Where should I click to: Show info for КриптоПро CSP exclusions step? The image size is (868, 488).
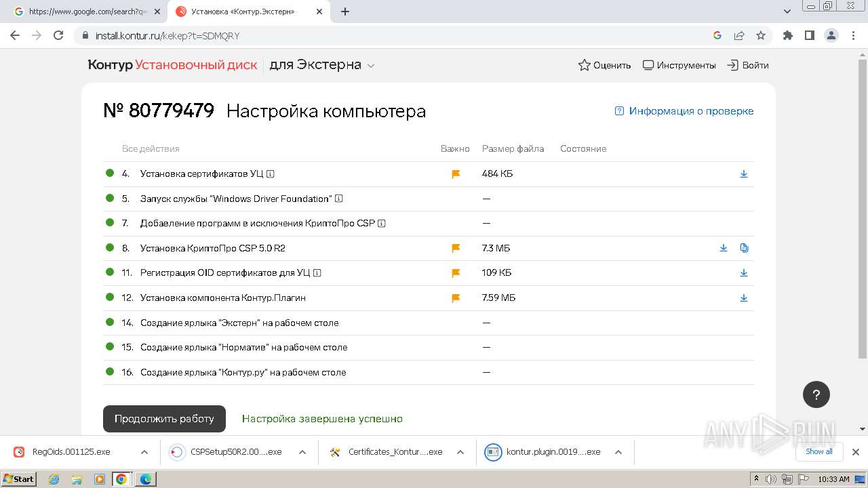pyautogui.click(x=382, y=224)
